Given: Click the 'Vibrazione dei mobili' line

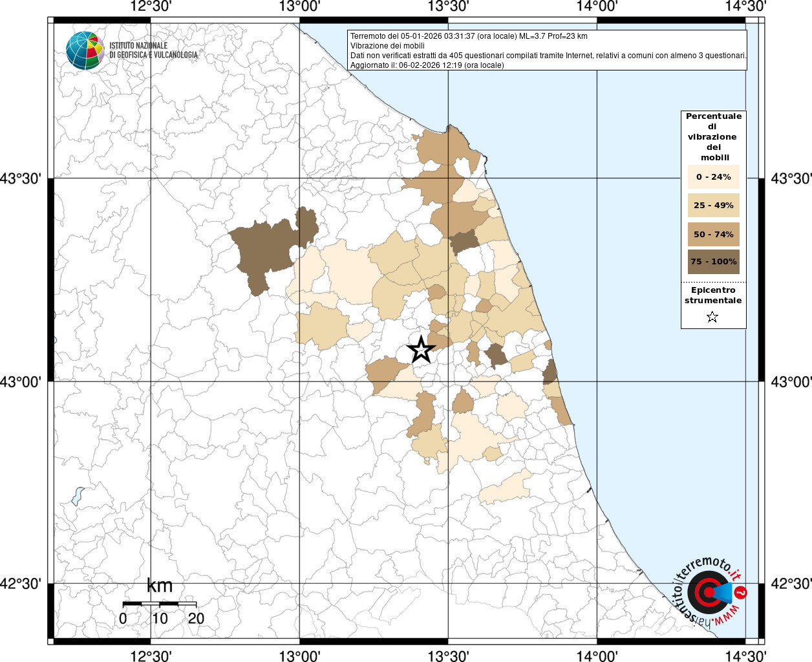Looking at the screenshot, I should (387, 46).
